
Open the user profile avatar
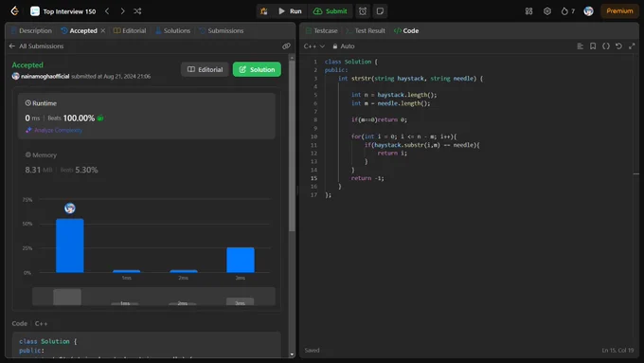588,11
